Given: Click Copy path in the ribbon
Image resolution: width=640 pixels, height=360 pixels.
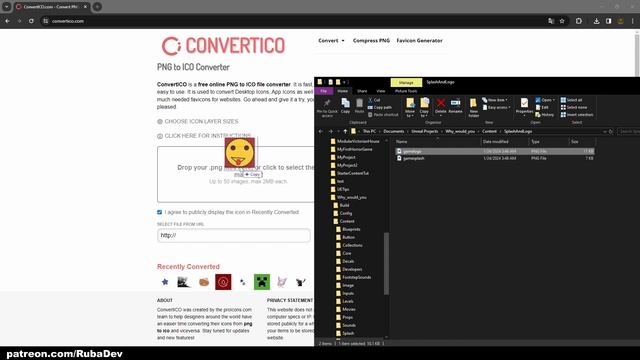Looking at the screenshot, I should [380, 107].
